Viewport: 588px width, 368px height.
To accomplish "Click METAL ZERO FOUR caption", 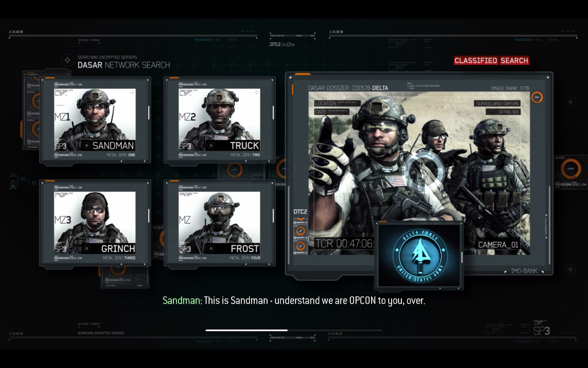I will [245, 258].
